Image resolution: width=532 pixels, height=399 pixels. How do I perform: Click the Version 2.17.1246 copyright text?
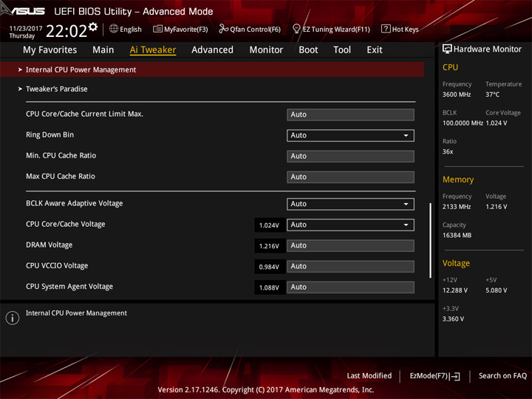266,389
